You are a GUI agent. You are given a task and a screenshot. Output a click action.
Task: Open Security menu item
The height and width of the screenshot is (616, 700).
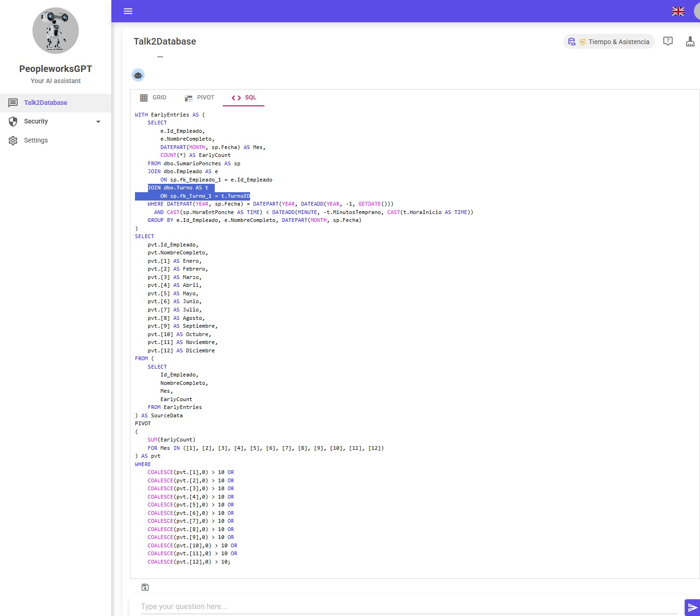[x=56, y=122]
